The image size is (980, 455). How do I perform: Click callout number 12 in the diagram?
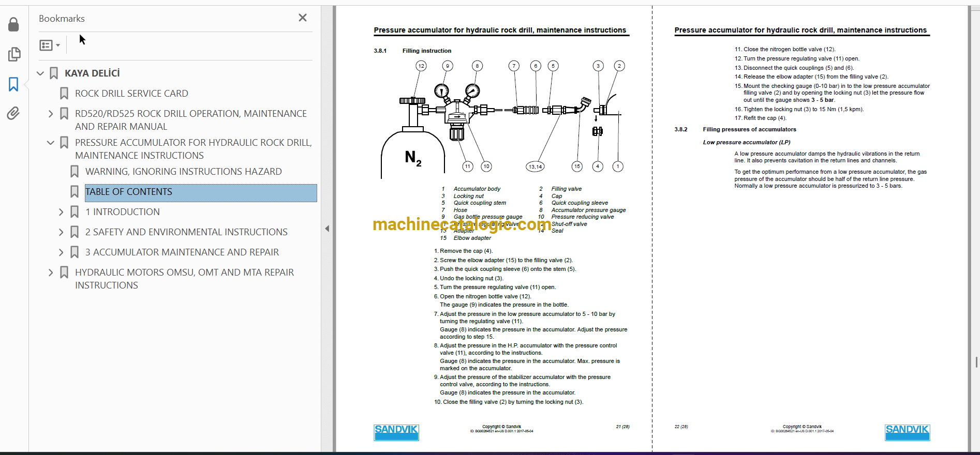[x=421, y=66]
